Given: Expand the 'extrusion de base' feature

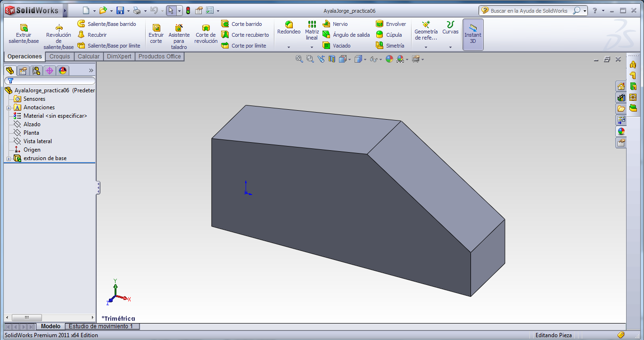Looking at the screenshot, I should tap(9, 158).
